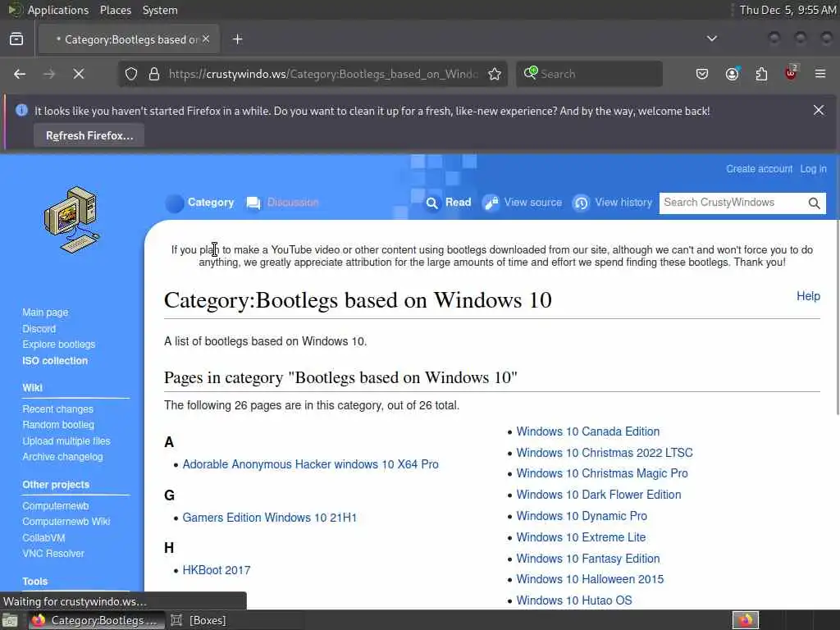Open the Computernewb link

56,505
